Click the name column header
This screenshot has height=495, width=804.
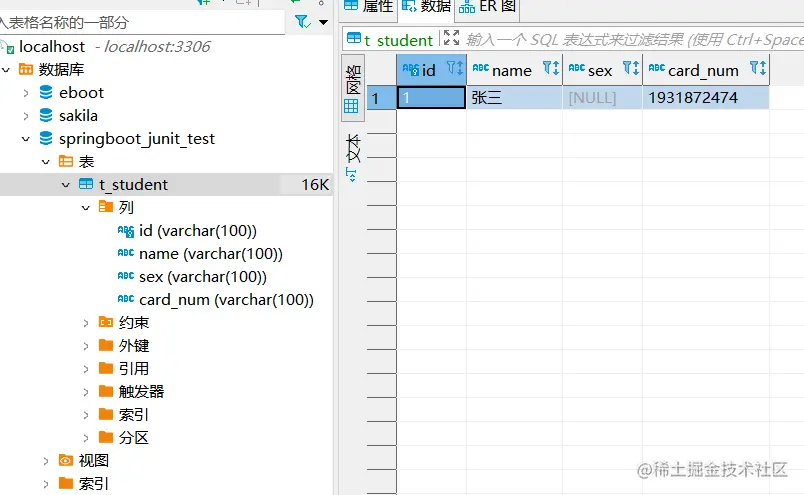coord(514,70)
